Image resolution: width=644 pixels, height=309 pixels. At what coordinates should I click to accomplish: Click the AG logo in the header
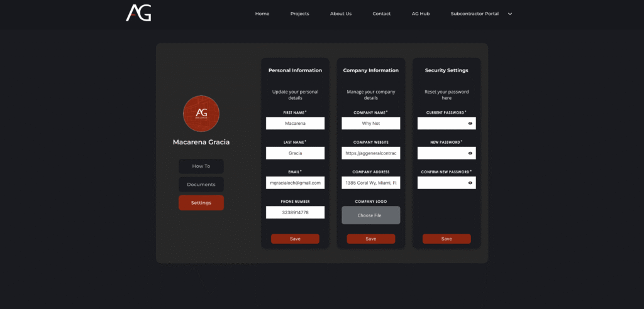[x=138, y=13]
